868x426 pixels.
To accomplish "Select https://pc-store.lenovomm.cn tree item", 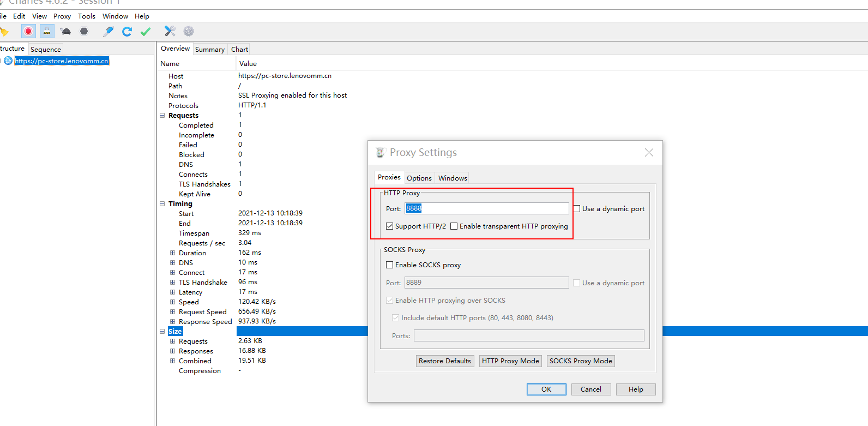I will click(62, 61).
